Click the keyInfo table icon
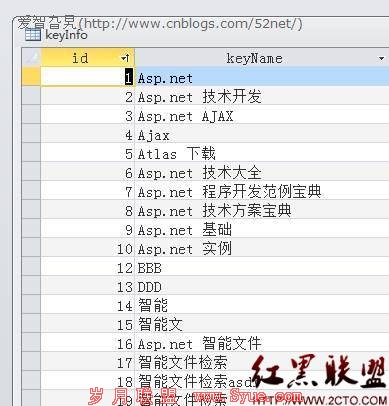The width and height of the screenshot is (389, 406). click(33, 35)
